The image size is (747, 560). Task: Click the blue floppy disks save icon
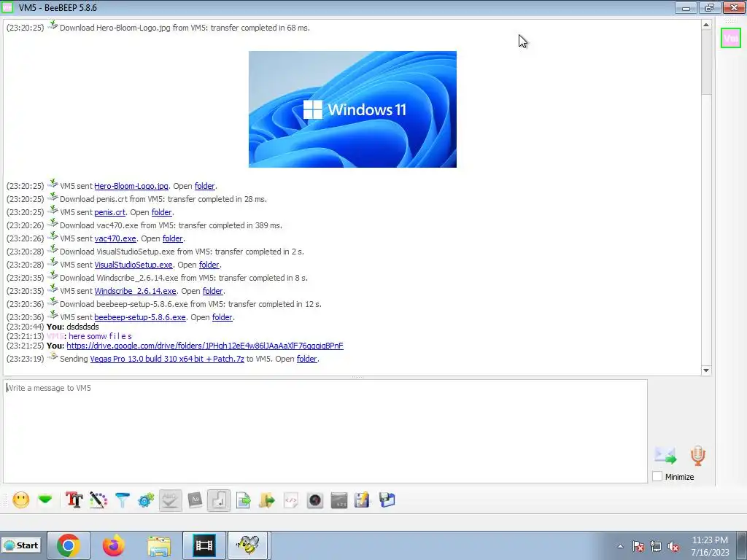tap(387, 500)
